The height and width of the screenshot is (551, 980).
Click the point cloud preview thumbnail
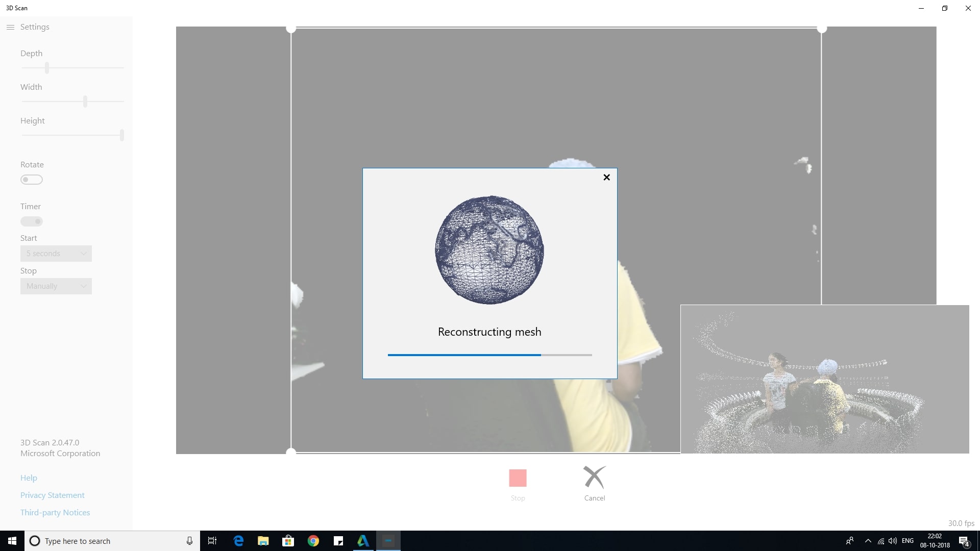point(825,379)
